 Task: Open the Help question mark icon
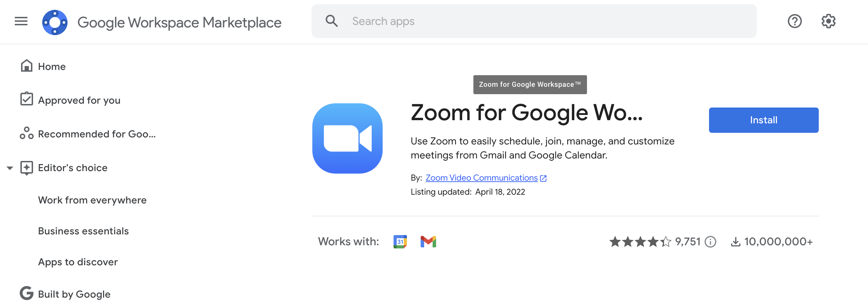pos(794,21)
